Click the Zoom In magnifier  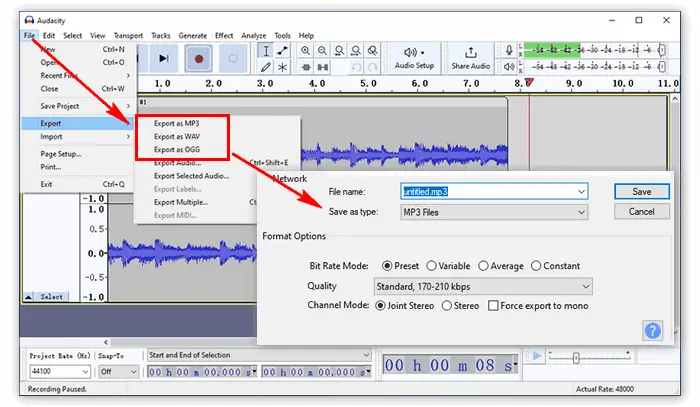pos(306,51)
